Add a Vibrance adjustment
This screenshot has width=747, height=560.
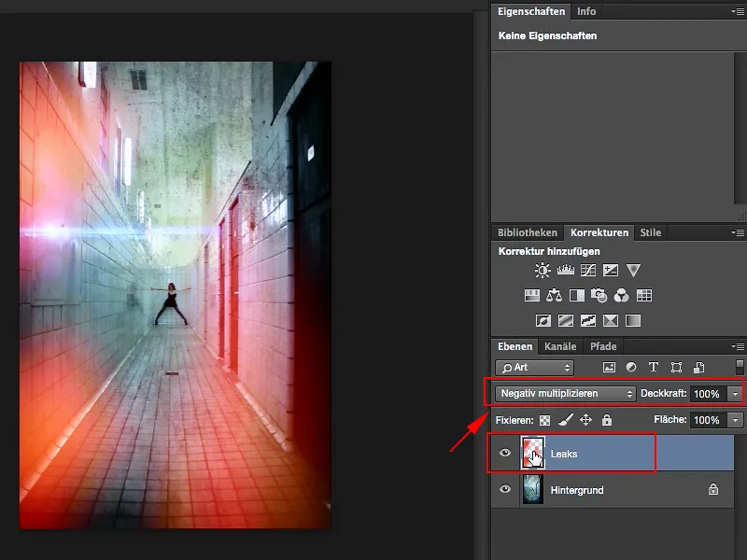633,271
